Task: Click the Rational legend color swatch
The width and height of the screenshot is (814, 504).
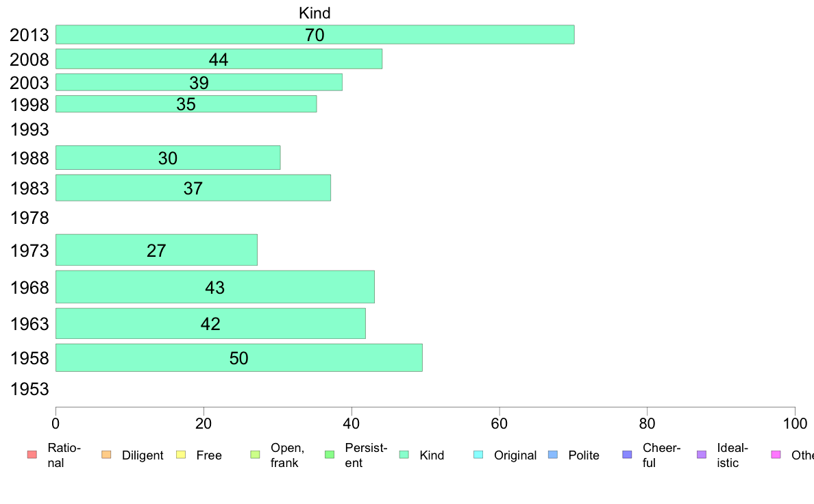Action: (x=32, y=455)
